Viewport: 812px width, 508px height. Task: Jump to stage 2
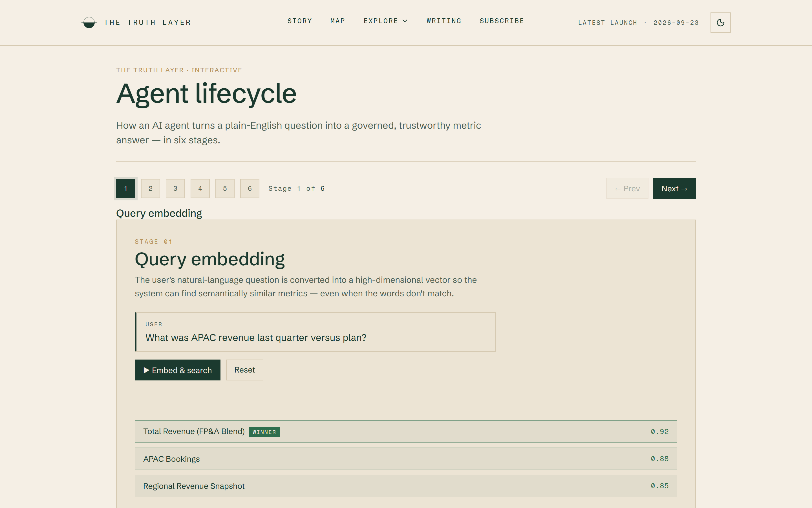(x=150, y=189)
